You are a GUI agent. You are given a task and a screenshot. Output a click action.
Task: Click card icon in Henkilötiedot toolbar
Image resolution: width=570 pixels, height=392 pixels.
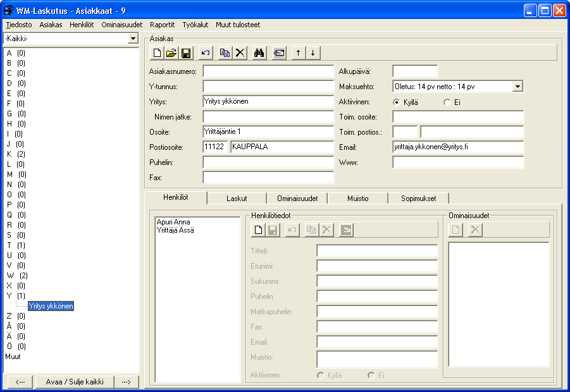tap(346, 230)
